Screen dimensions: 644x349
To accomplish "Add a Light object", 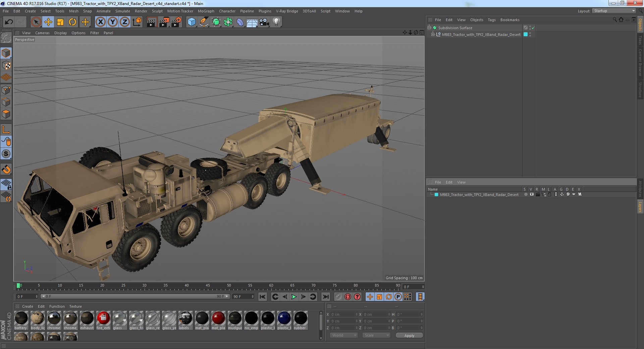I will point(276,22).
